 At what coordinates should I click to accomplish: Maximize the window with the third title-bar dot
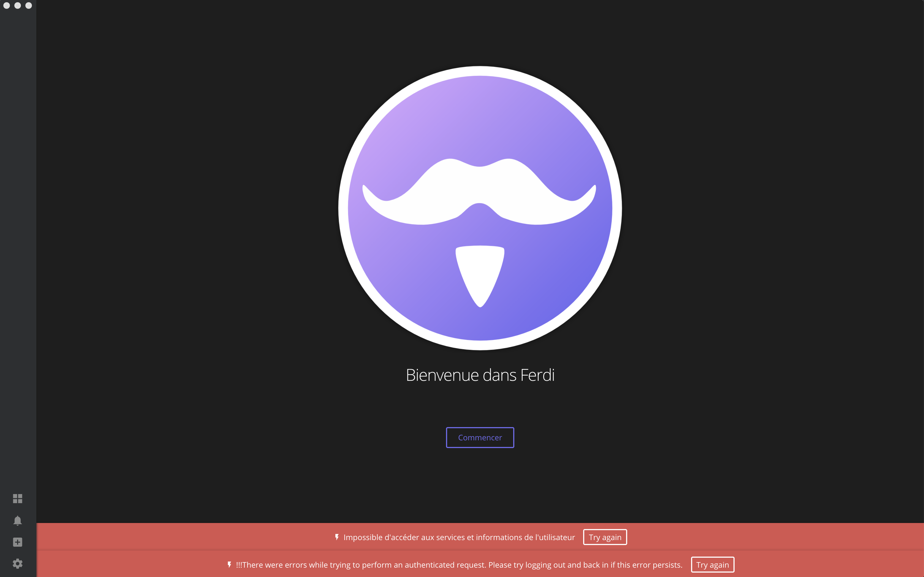click(29, 5)
